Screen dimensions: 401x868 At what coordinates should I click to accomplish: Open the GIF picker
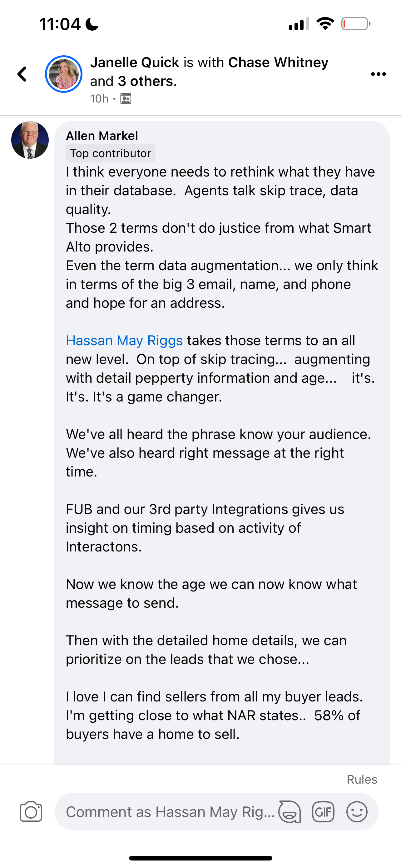(323, 812)
